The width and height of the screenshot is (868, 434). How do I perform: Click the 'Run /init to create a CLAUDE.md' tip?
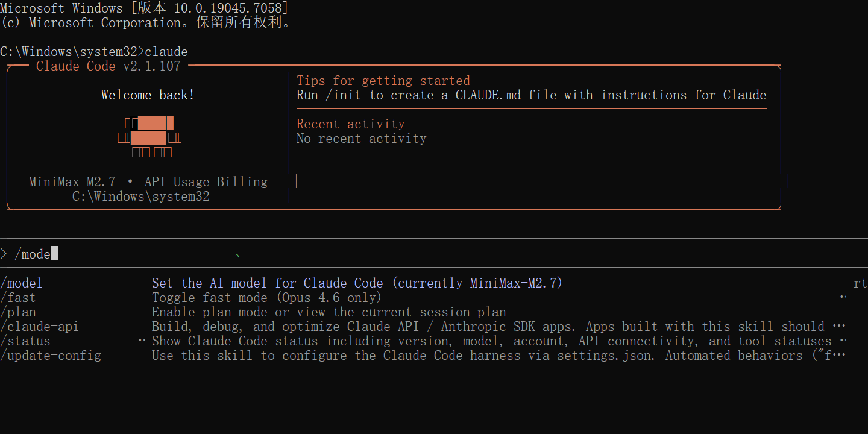532,95
